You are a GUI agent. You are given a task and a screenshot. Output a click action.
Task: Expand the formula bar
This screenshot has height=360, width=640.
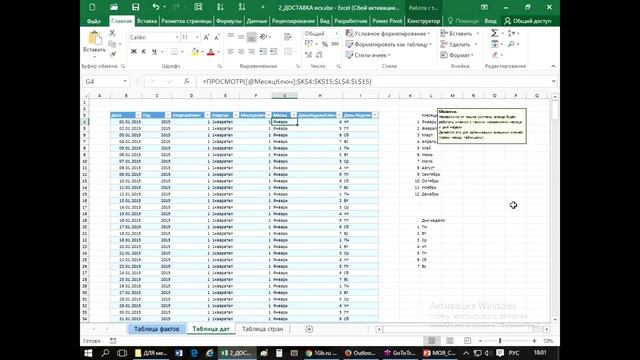(x=553, y=81)
